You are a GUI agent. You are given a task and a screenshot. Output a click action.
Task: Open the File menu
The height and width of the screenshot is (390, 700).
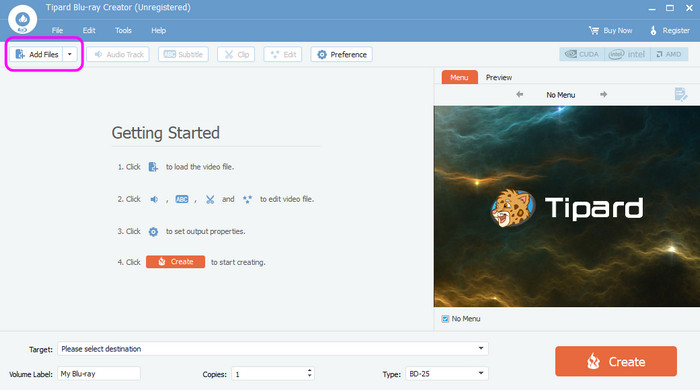click(x=57, y=30)
